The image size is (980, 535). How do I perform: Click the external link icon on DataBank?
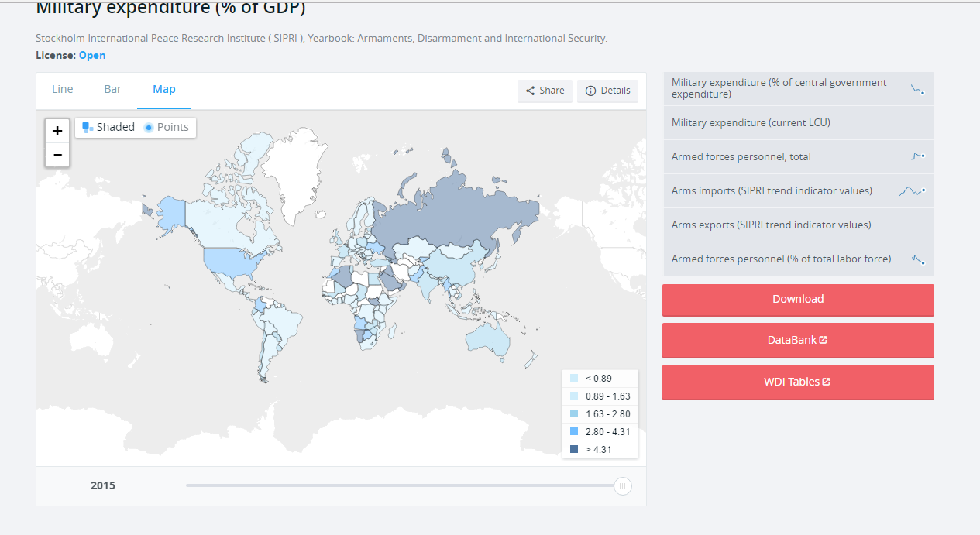(x=823, y=341)
